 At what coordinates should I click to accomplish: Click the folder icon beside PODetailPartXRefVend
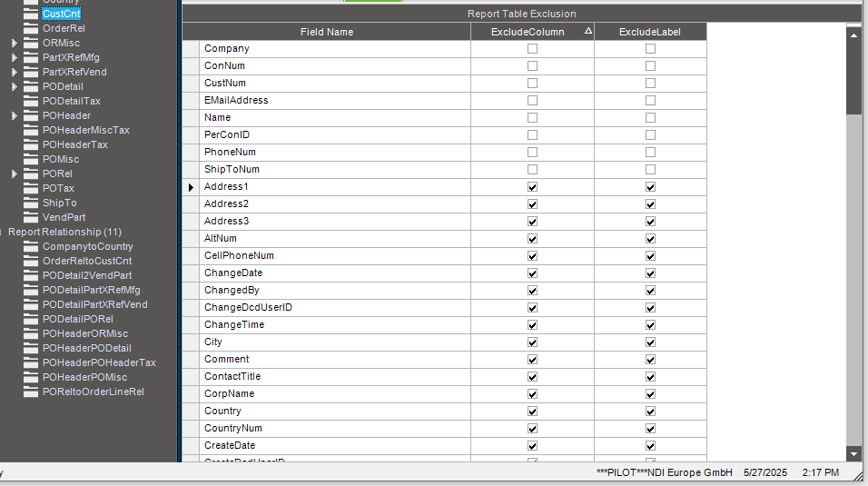(31, 304)
